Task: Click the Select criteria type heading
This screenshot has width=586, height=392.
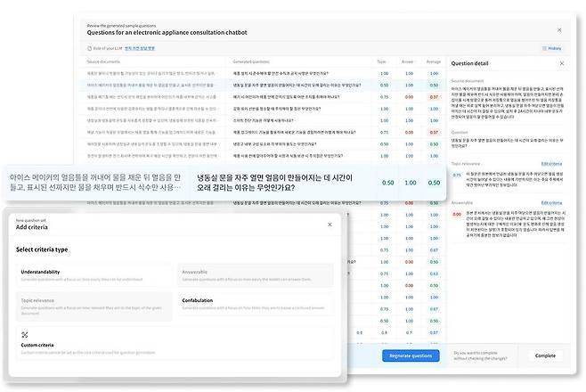Action: (x=42, y=249)
